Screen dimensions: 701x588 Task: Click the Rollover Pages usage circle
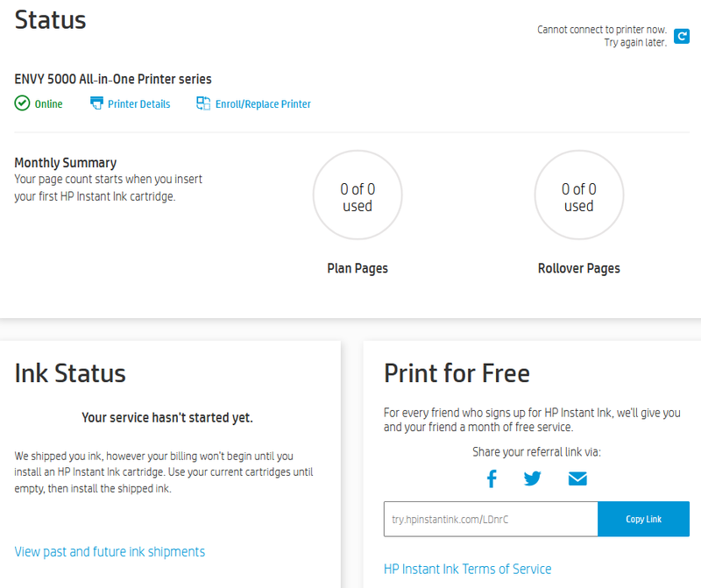click(x=579, y=195)
